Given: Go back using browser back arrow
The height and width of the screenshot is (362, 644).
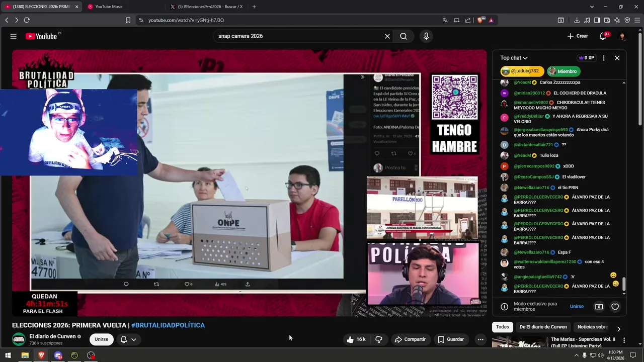Looking at the screenshot, I should click(7, 20).
